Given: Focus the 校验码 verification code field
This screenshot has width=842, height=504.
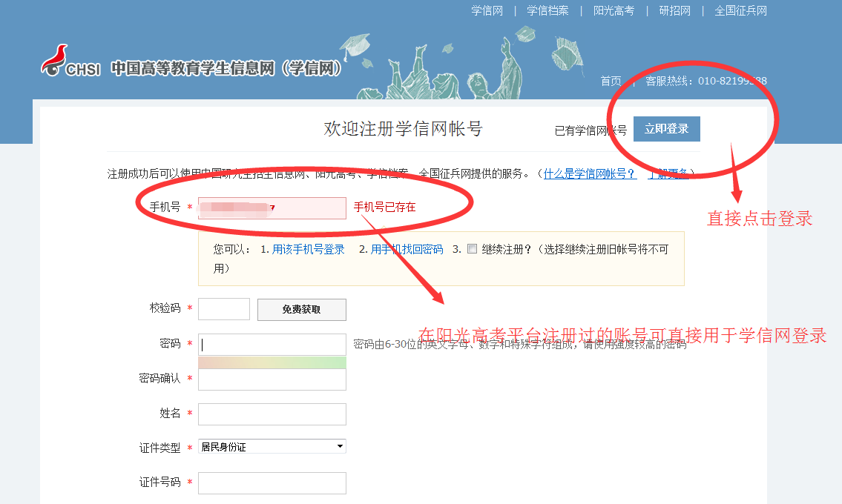Looking at the screenshot, I should [224, 309].
